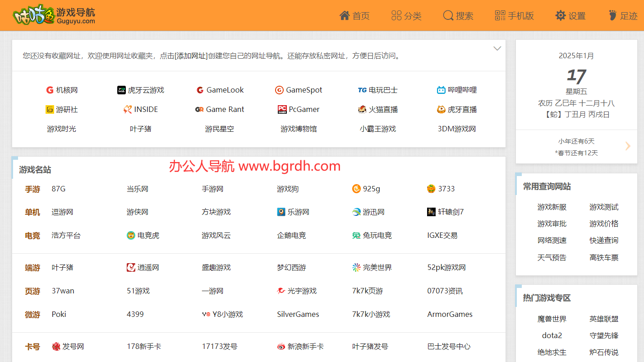
Task: Click the 游迅网 swirl icon
Action: click(356, 212)
